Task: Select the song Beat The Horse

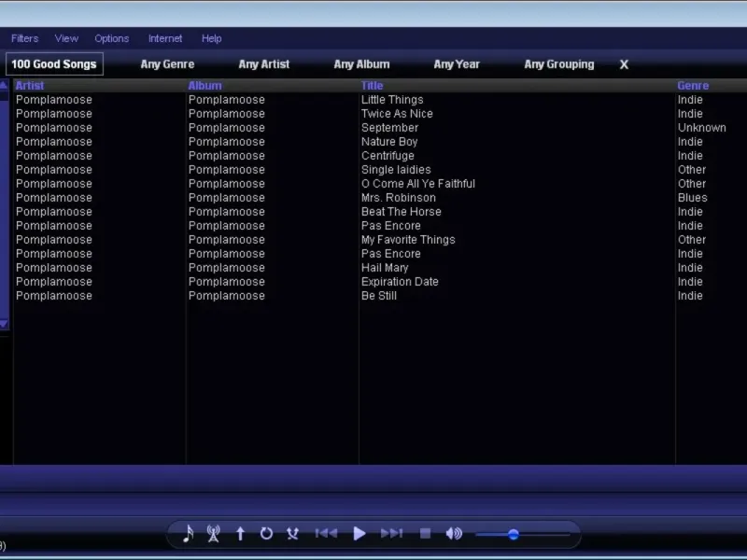Action: tap(402, 212)
